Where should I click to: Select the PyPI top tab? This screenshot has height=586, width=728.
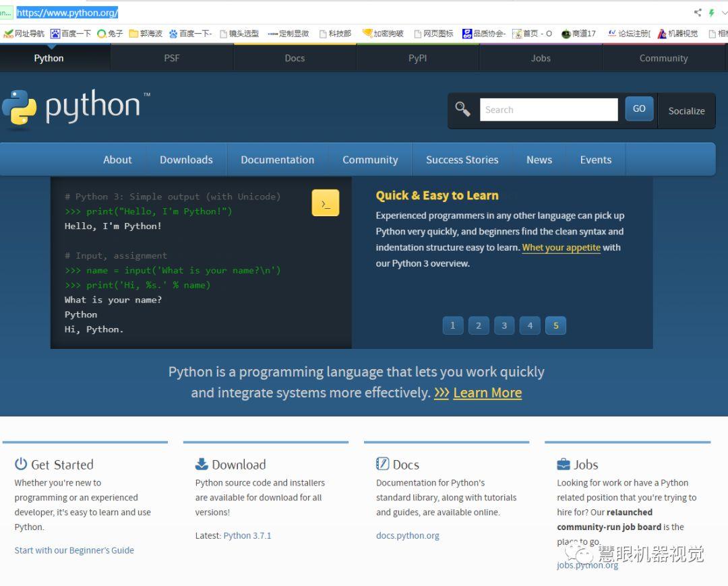pos(417,58)
